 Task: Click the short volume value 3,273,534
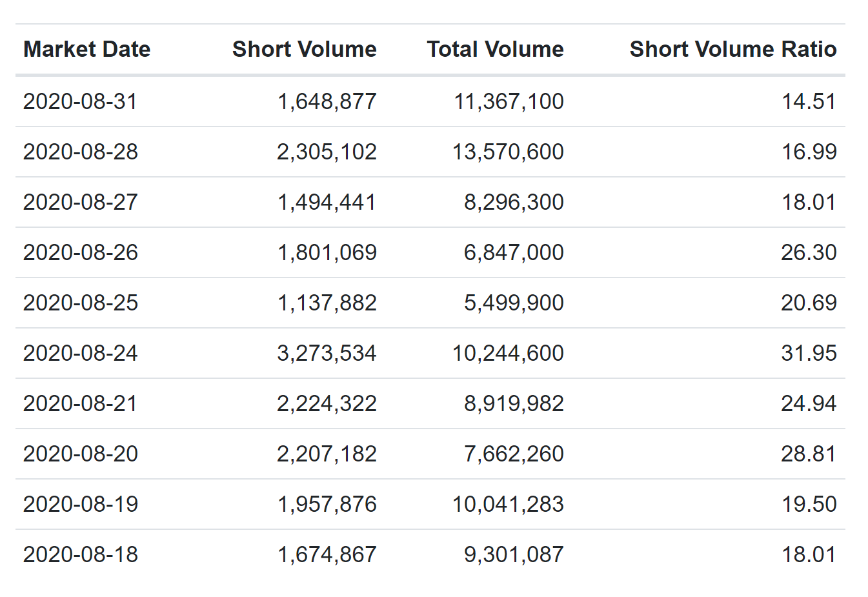coord(327,353)
